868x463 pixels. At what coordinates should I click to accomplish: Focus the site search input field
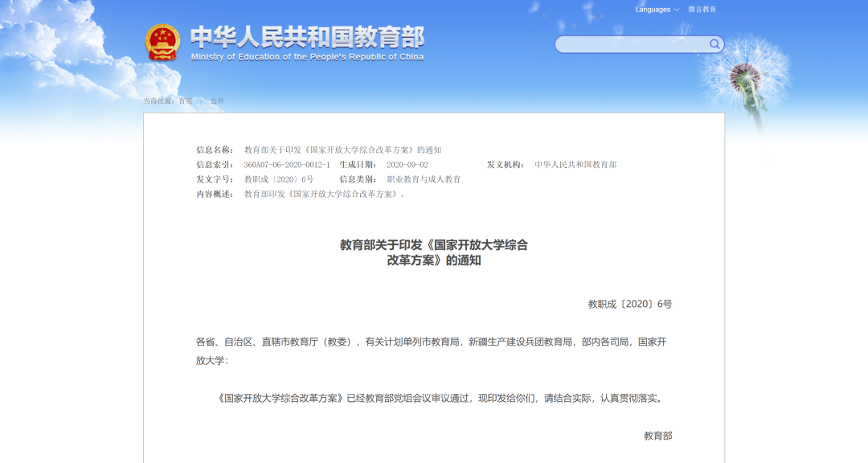[631, 44]
